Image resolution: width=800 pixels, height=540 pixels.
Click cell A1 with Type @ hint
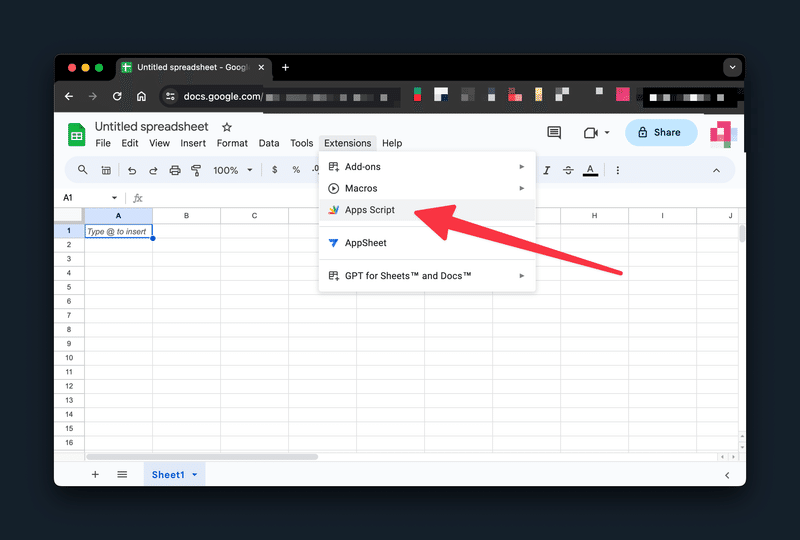coord(118,231)
